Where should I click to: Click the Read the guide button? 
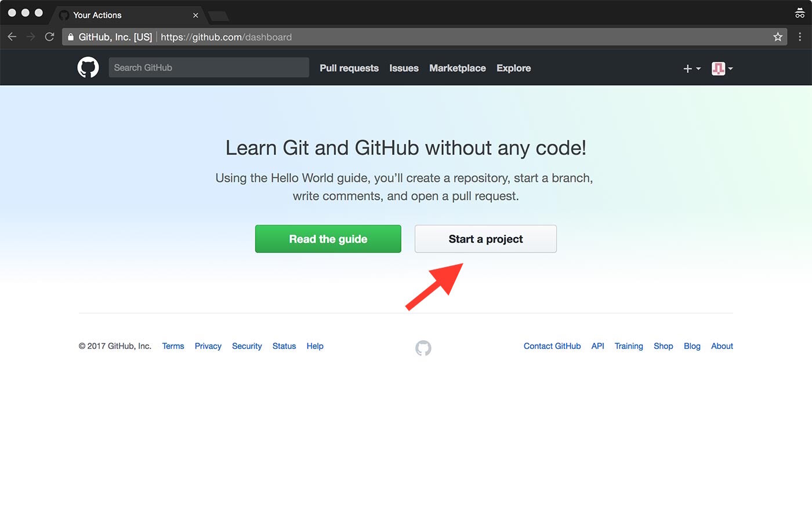(x=328, y=239)
